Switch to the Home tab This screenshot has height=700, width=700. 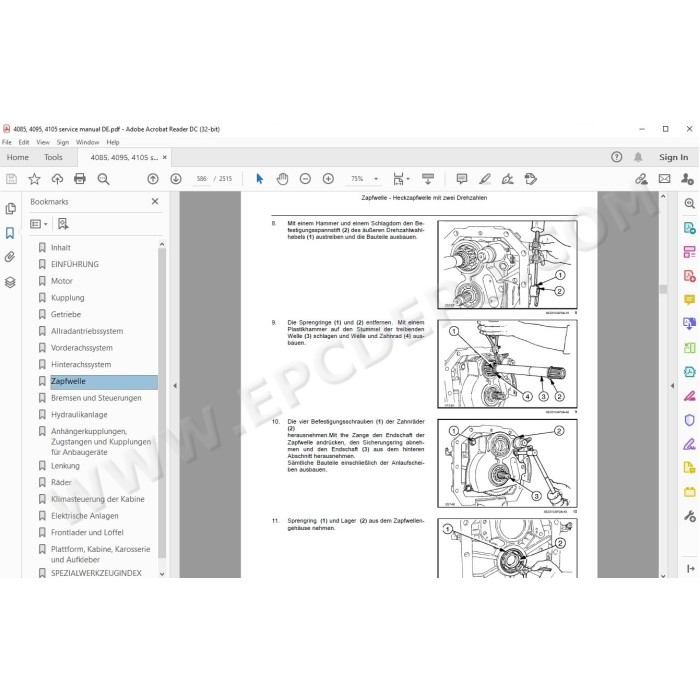pyautogui.click(x=17, y=157)
